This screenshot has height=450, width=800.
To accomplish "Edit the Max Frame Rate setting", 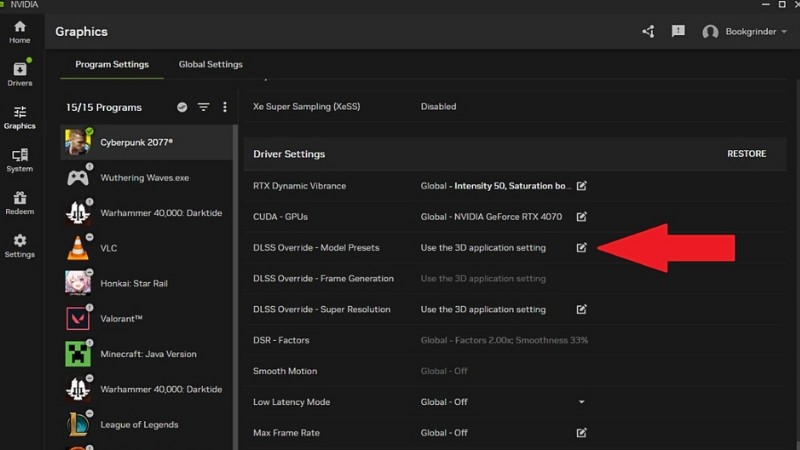I will click(581, 433).
